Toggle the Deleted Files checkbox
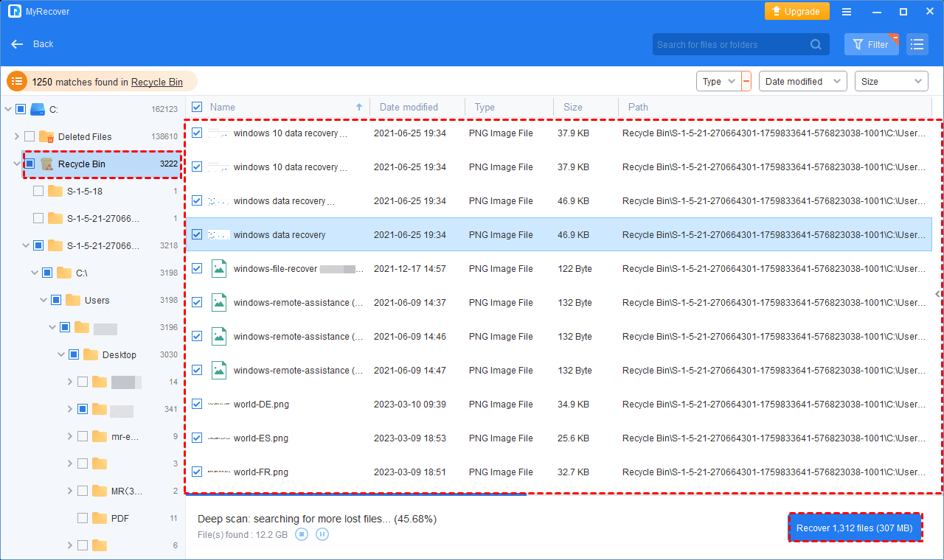The width and height of the screenshot is (944, 560). 29,136
